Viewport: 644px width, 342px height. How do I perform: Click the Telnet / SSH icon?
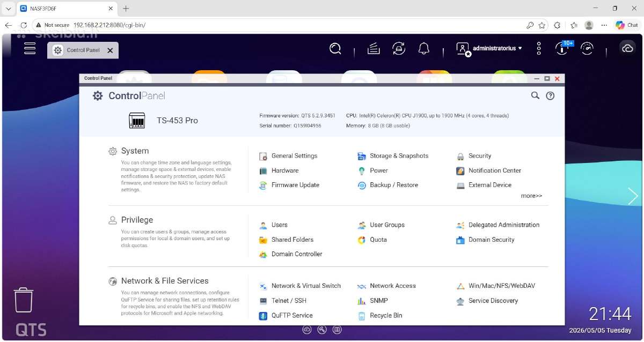[x=264, y=301]
